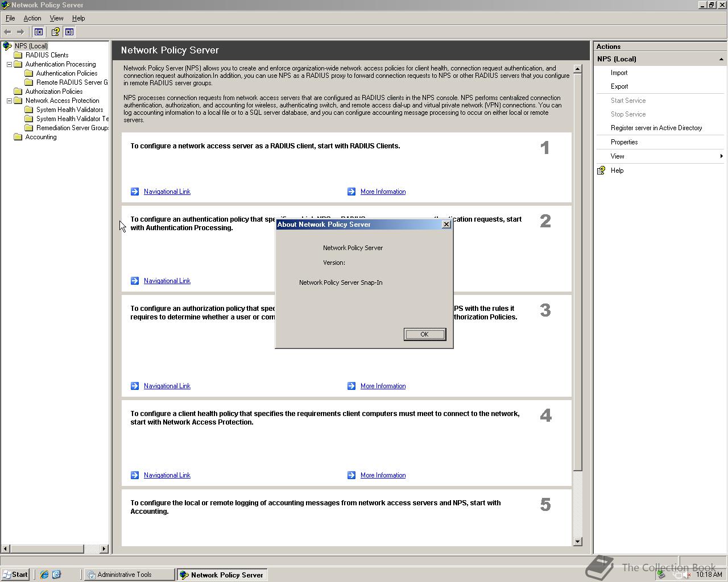Toggle the Show/Hide Action Pane icon
The image size is (728, 582).
point(69,32)
